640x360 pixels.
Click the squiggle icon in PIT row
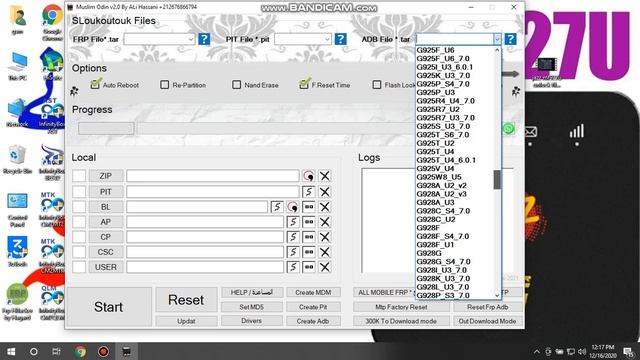coord(309,191)
